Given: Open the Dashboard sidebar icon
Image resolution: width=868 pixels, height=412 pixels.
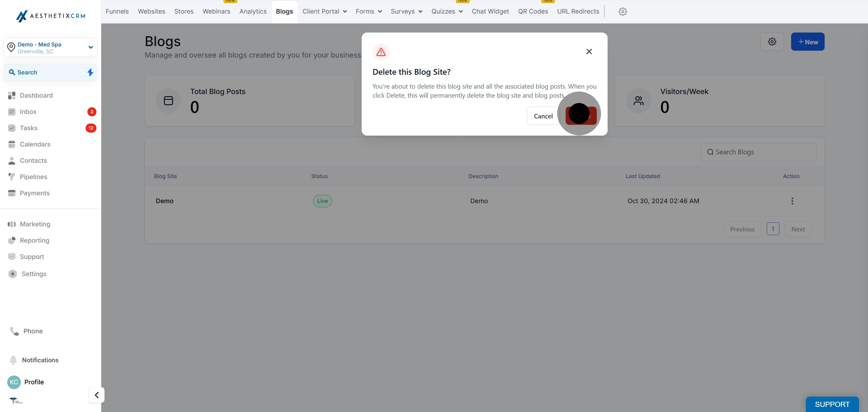Looking at the screenshot, I should (x=12, y=95).
